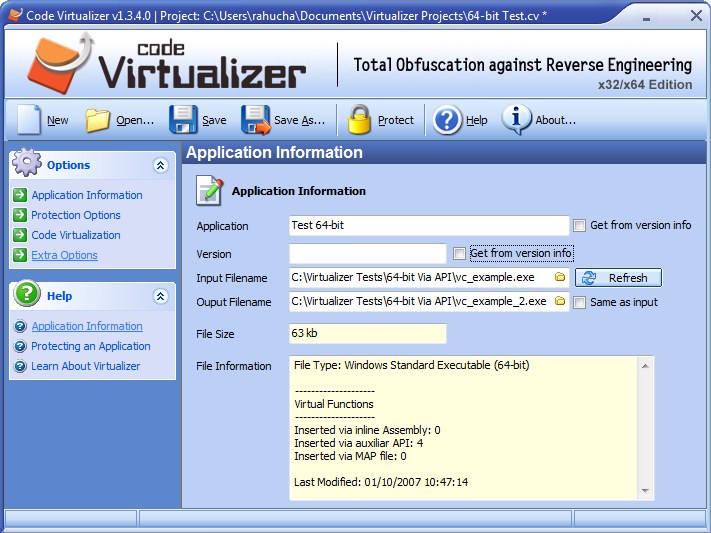Click the Application Information notepad pencil icon
This screenshot has width=711, height=533.
coord(209,191)
